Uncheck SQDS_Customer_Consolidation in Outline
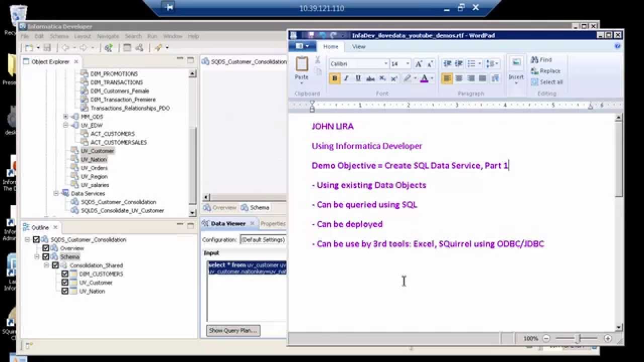 pyautogui.click(x=36, y=240)
